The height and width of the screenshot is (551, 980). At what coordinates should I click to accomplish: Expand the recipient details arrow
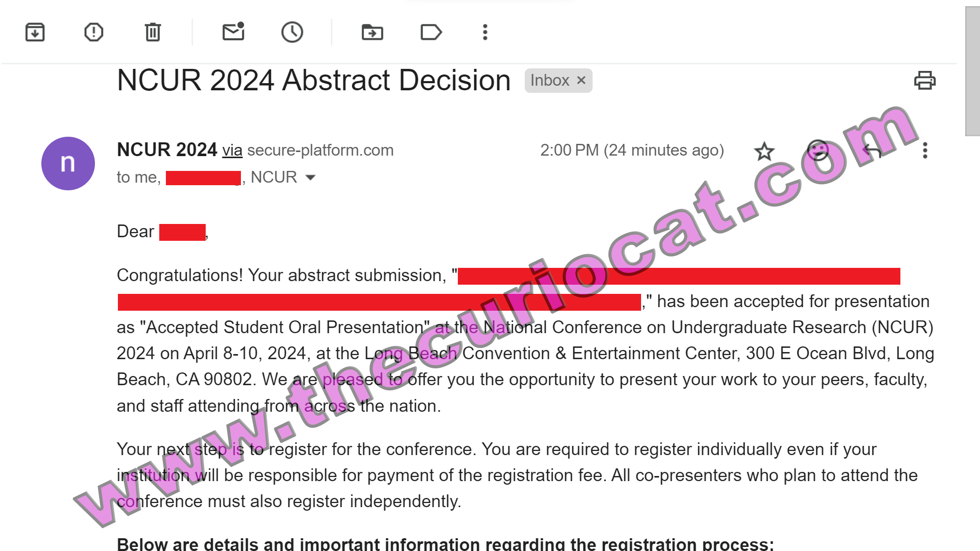click(x=310, y=178)
